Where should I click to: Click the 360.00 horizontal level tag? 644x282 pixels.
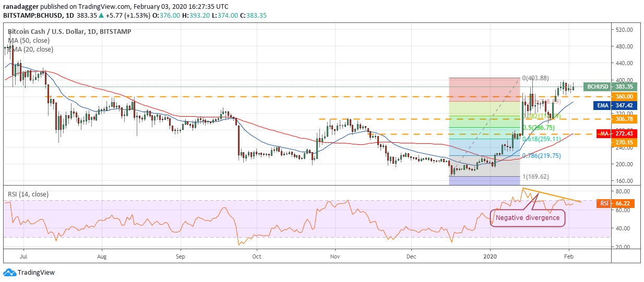pyautogui.click(x=623, y=96)
